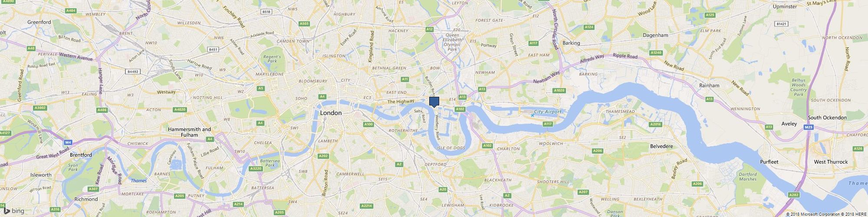Click the M25 motorway shield
This screenshot has height=217, width=868.
(808, 128)
